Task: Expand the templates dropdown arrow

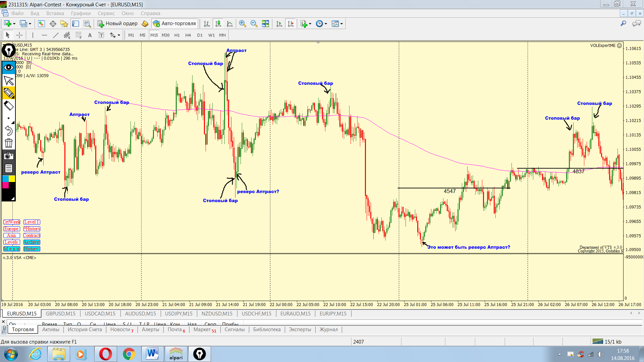Action: [x=341, y=24]
